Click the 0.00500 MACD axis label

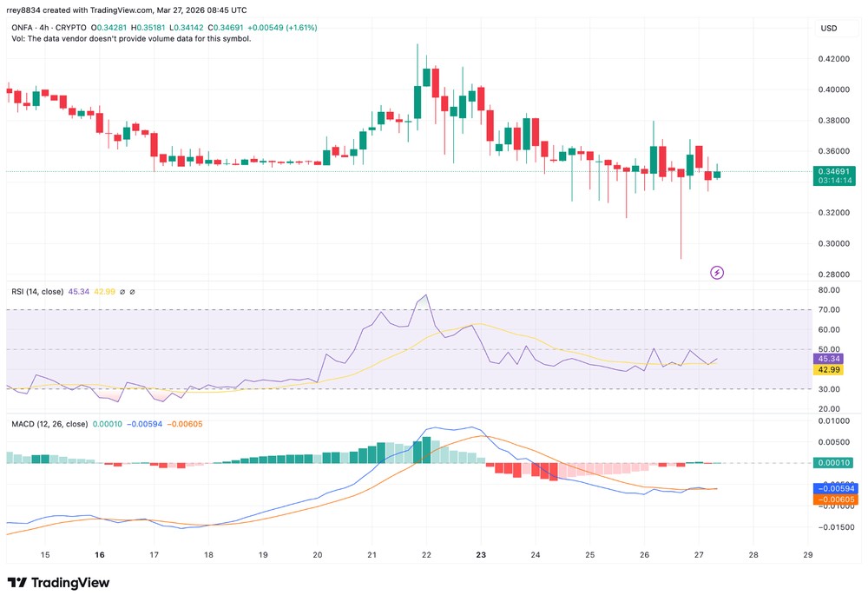coord(833,442)
